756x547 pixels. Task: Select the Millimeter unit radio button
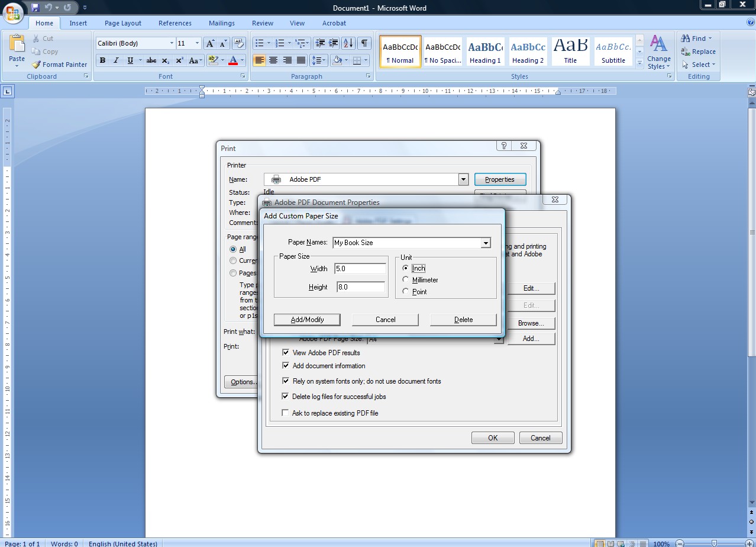pos(406,279)
